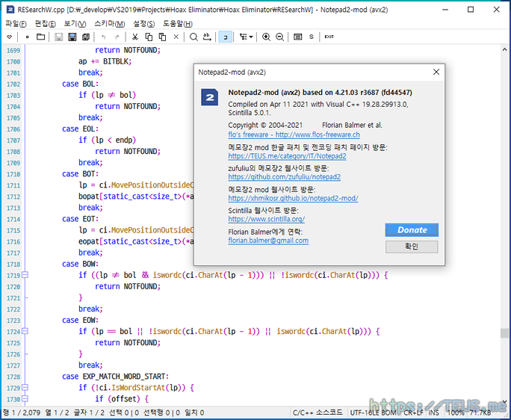Click the open file folder icon
511x420 pixels.
[41, 37]
